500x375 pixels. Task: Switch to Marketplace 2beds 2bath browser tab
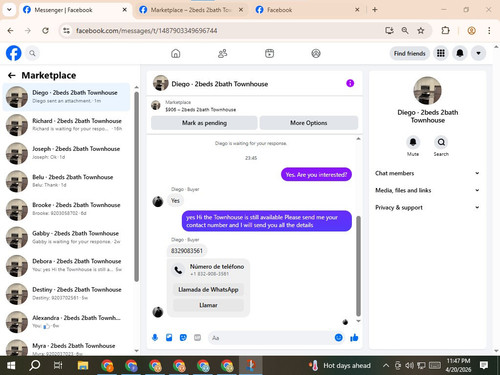point(191,10)
